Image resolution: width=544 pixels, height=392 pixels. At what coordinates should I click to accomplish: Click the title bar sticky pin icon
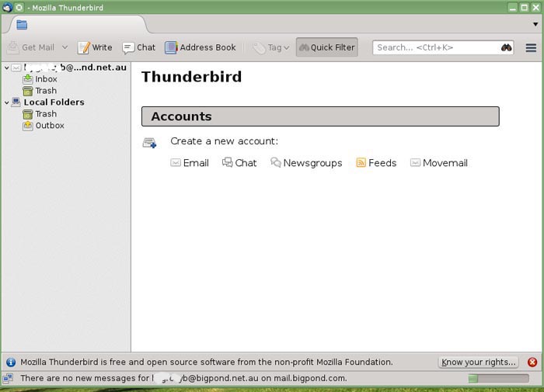pyautogui.click(x=19, y=7)
